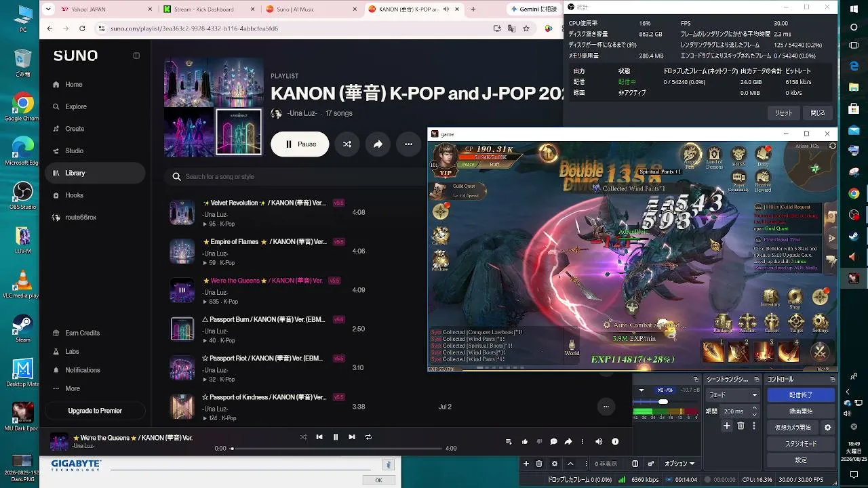868x488 pixels.
Task: Toggle OBS Studio Mode button
Action: pyautogui.click(x=801, y=443)
